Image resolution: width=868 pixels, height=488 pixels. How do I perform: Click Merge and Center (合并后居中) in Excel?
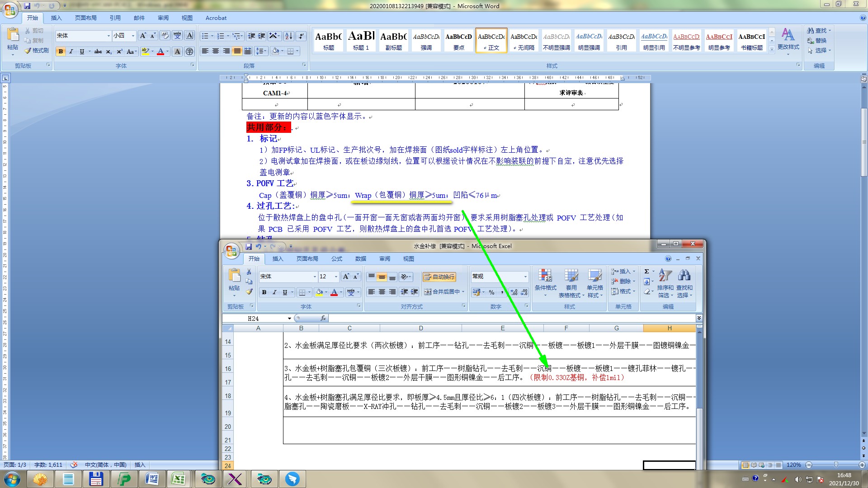(442, 292)
